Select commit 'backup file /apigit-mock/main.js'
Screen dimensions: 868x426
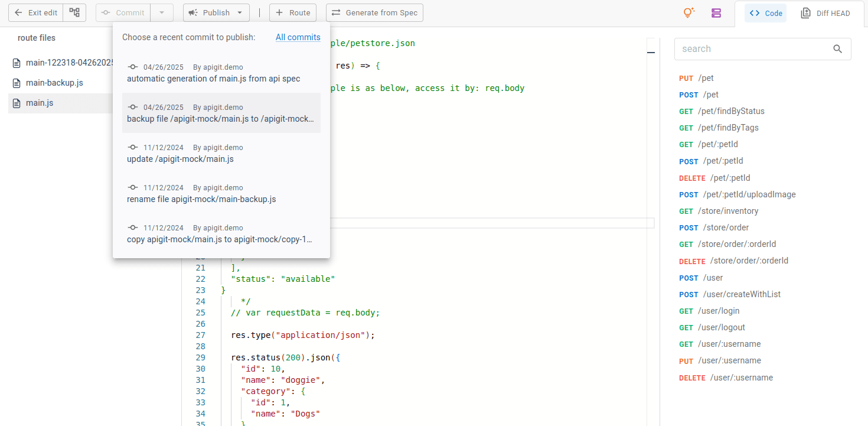pos(221,113)
